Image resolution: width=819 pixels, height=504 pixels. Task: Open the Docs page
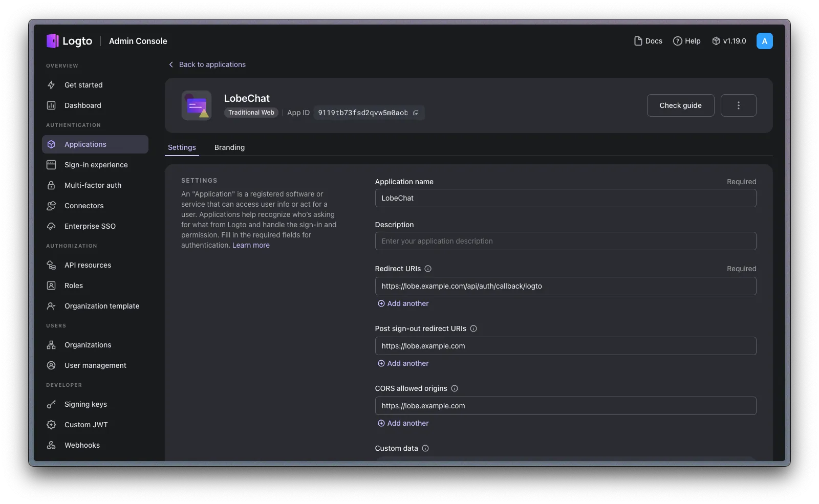(648, 41)
